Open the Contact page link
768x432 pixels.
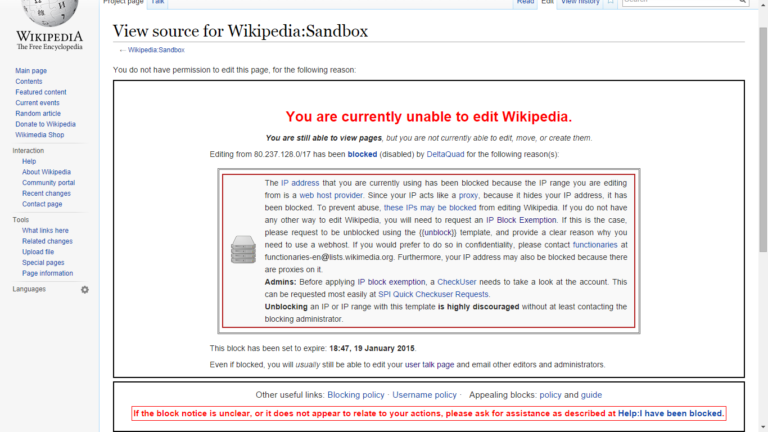pos(42,204)
